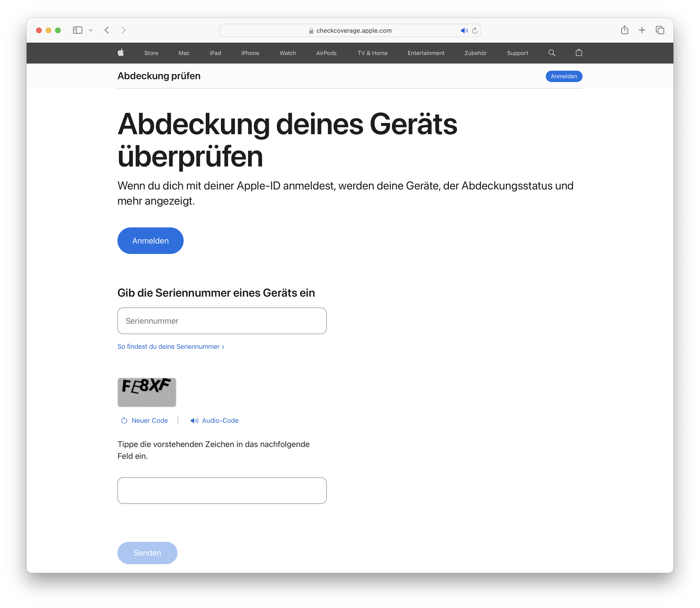Focus the Seriennummer input field

click(222, 321)
